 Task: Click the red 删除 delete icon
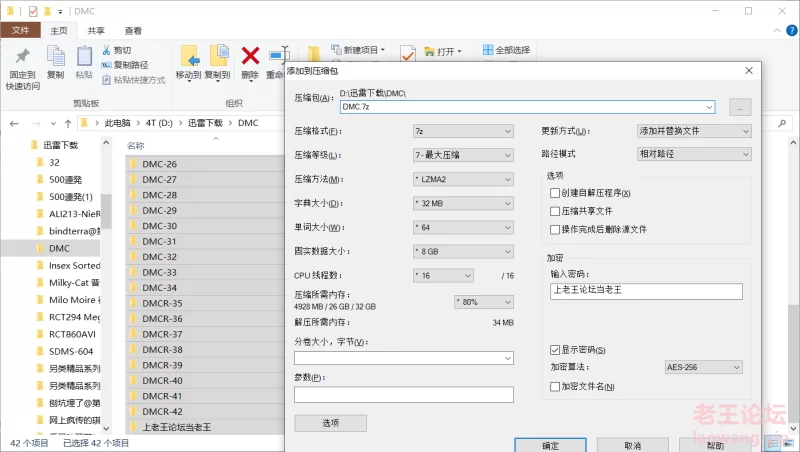tap(250, 57)
